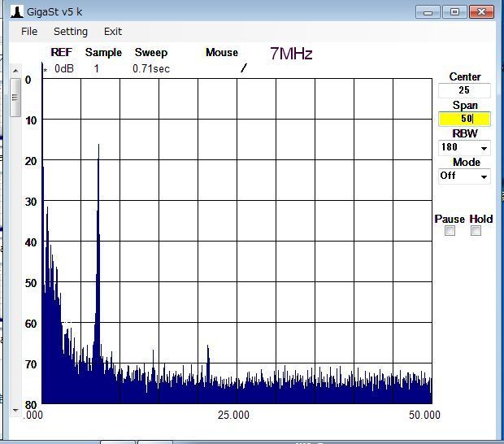Click the GigaSt application icon in title bar

[x=16, y=12]
